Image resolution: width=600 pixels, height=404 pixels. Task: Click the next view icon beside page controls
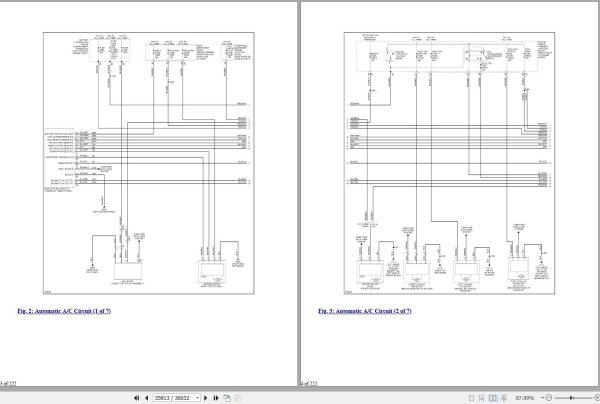point(238,398)
